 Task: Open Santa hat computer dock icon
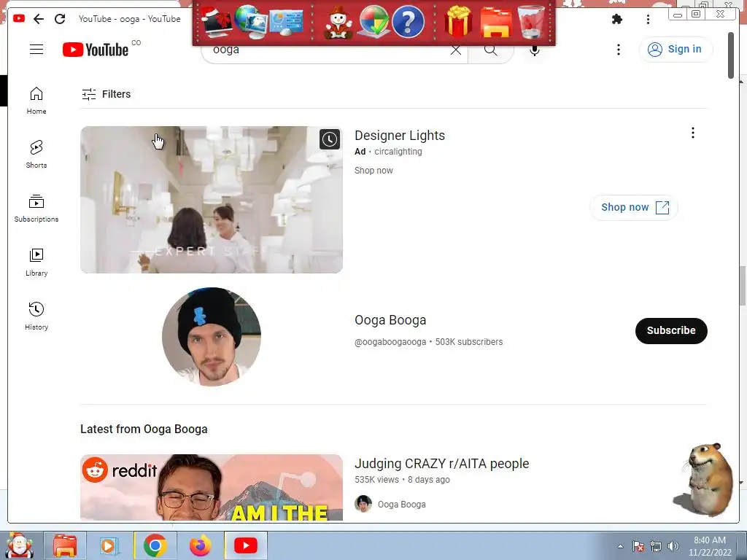click(217, 21)
